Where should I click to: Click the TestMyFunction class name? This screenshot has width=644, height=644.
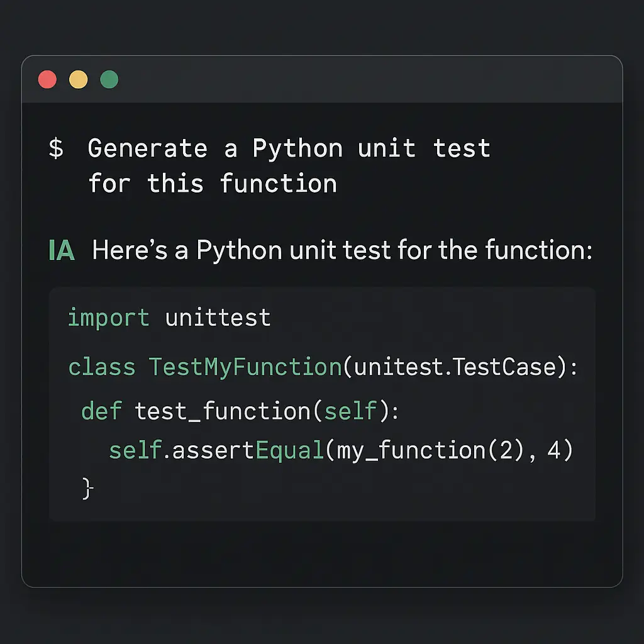point(245,367)
